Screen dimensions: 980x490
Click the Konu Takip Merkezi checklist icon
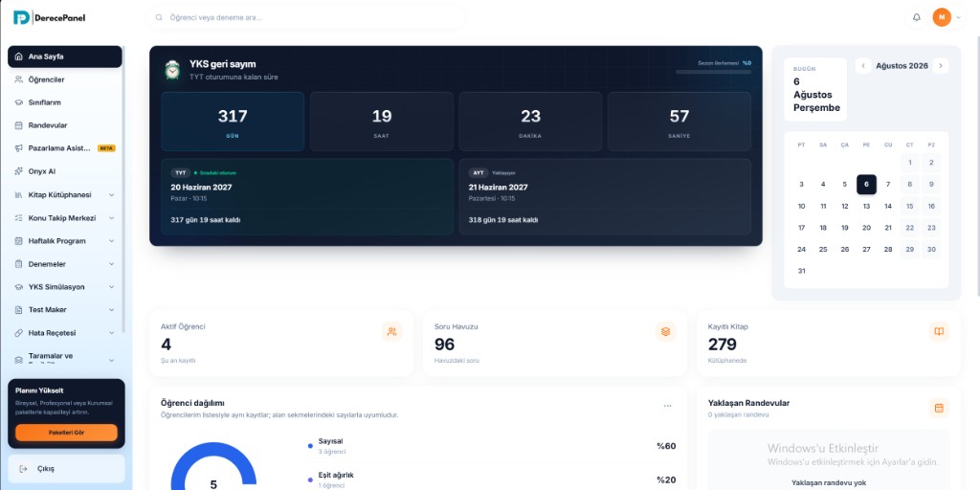19,218
